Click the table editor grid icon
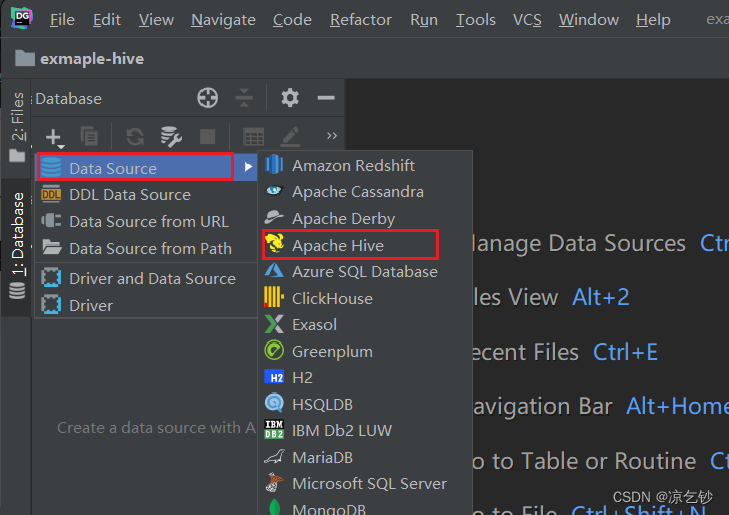 (x=253, y=137)
